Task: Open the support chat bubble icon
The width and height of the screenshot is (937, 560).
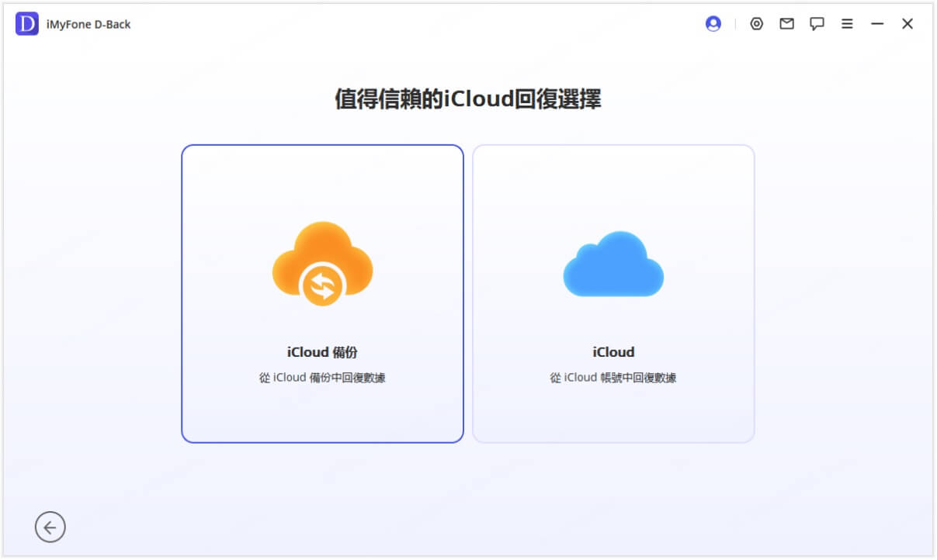Action: point(817,23)
